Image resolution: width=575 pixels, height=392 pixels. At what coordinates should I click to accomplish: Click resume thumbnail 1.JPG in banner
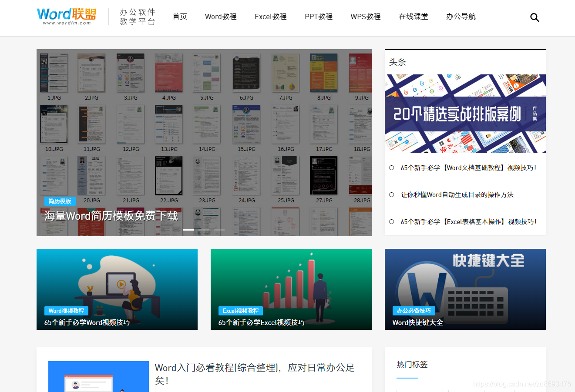[54, 73]
